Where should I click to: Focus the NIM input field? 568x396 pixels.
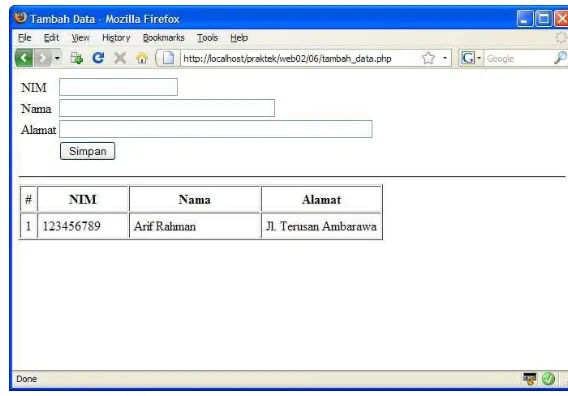[118, 87]
